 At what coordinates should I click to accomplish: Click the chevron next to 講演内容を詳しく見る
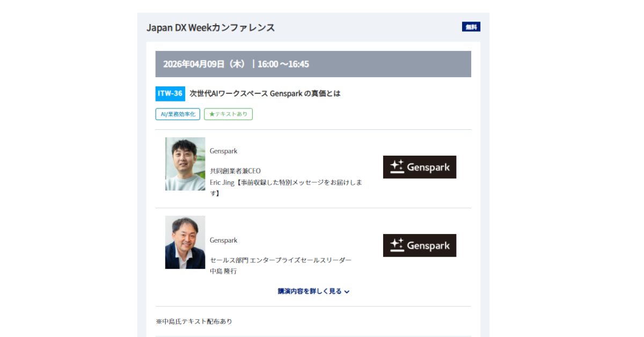coord(347,292)
